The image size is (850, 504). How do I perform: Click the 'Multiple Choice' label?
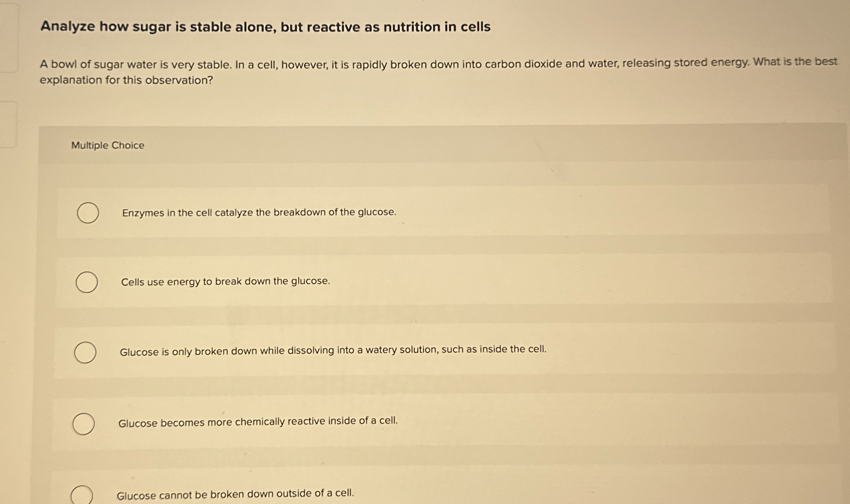[108, 145]
